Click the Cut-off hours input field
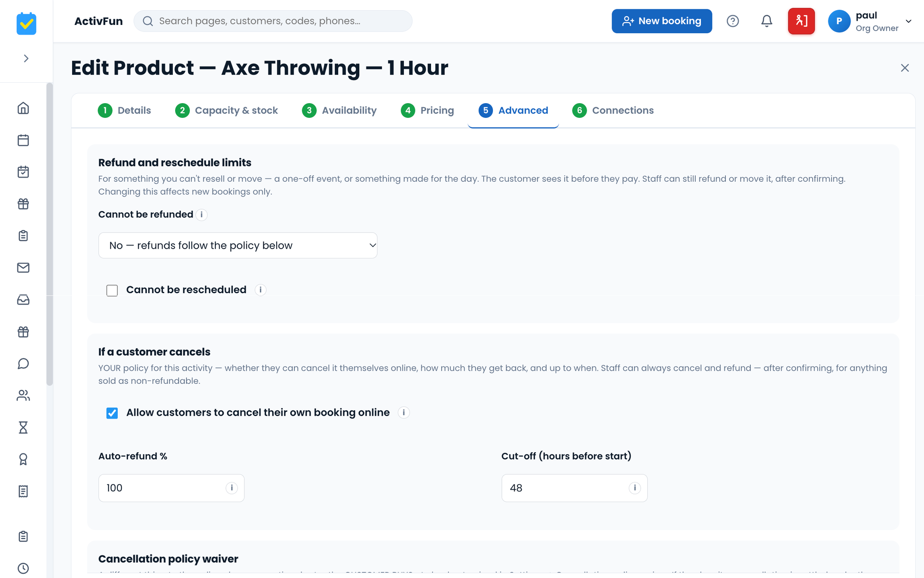Screen dimensions: 924x578 (574, 488)
